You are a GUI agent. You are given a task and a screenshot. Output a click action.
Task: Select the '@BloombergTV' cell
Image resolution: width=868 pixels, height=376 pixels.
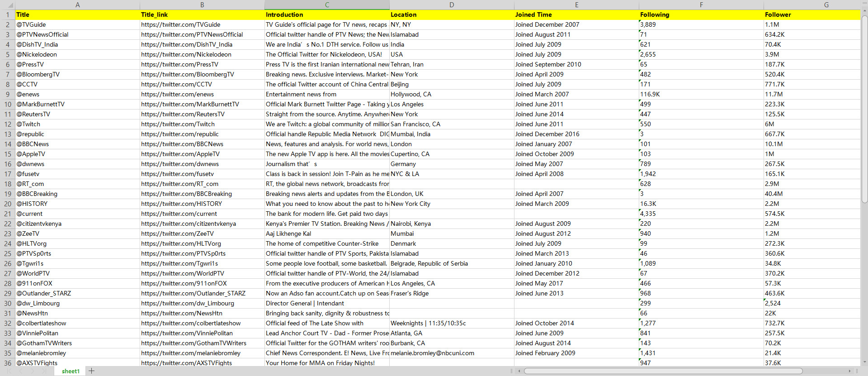point(77,74)
